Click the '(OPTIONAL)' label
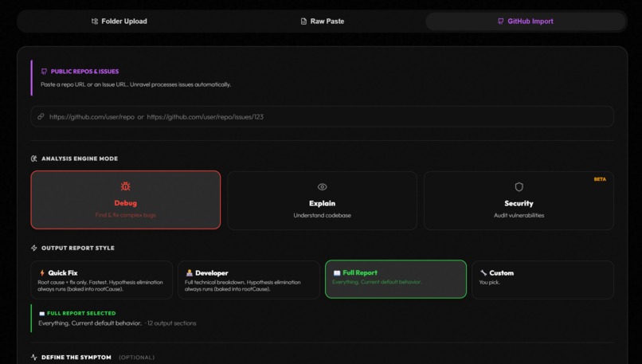642x364 pixels. tap(137, 358)
